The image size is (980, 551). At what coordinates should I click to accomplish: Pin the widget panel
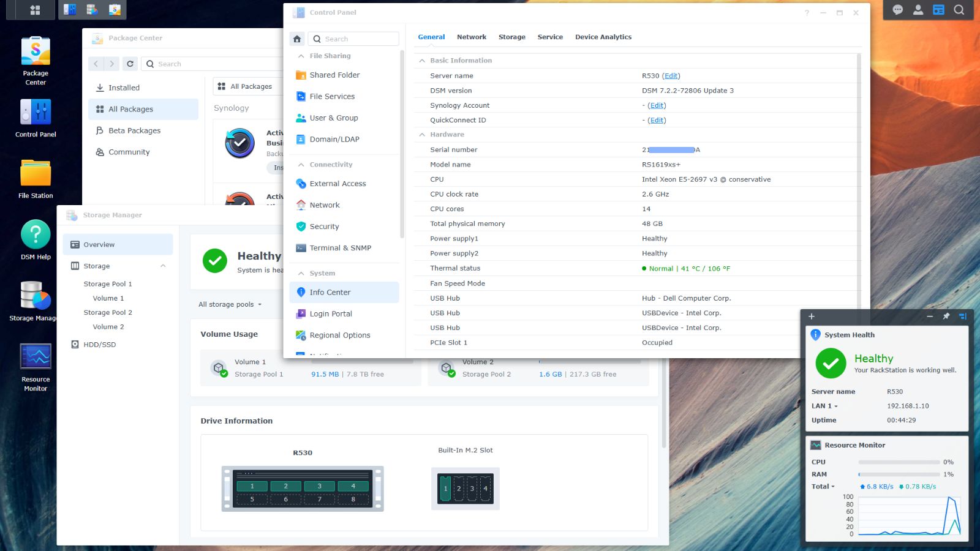click(x=946, y=317)
